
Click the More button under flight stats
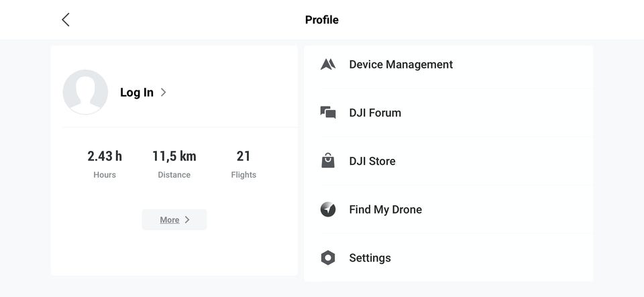[x=174, y=220]
